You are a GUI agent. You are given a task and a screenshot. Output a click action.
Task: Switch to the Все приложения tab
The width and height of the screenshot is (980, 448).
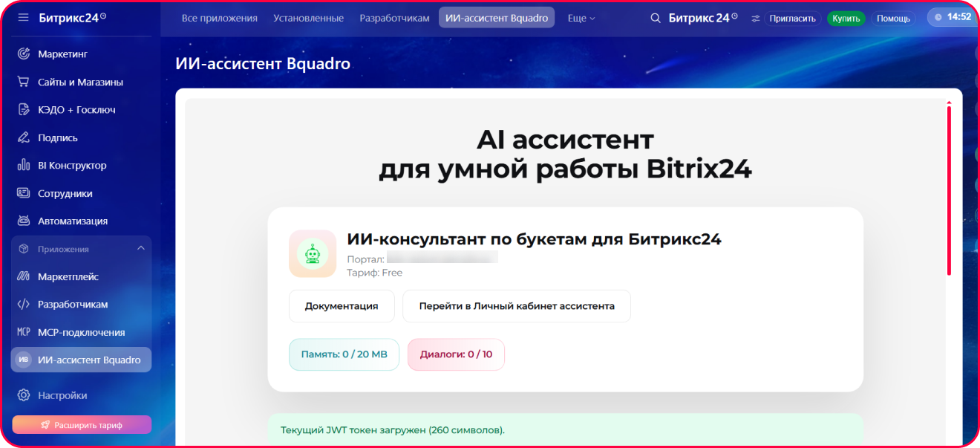pos(220,18)
